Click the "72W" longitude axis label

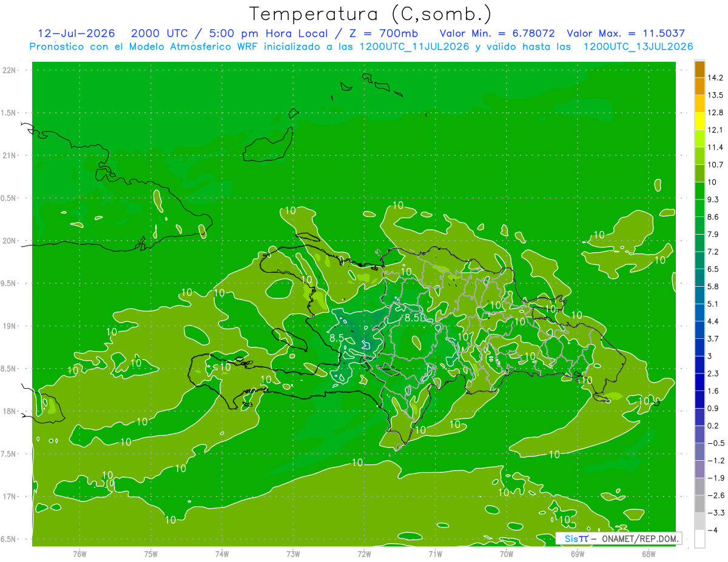pyautogui.click(x=364, y=554)
